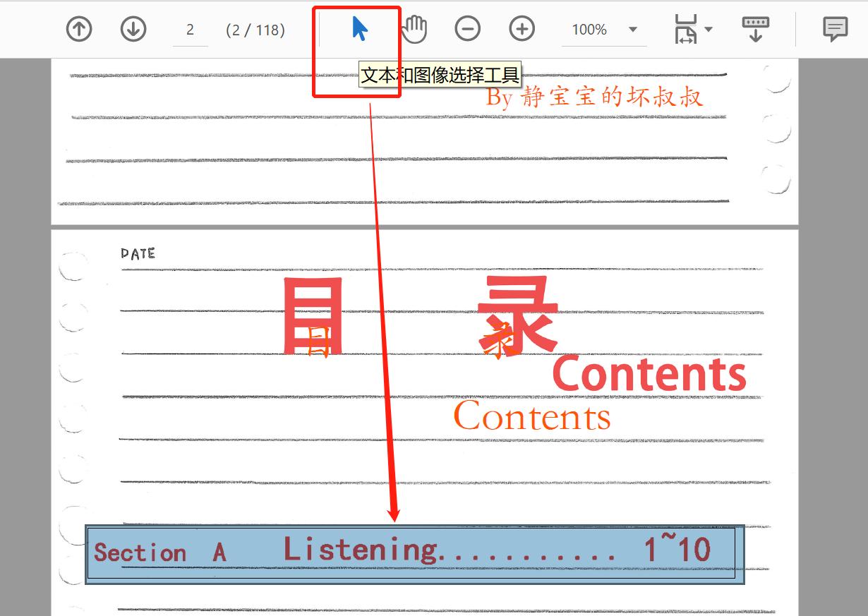Click the page number input field

point(189,29)
